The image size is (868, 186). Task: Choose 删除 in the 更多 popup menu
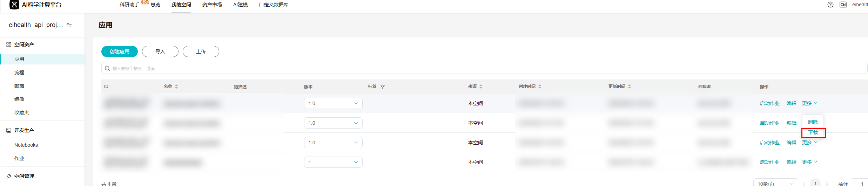(x=813, y=122)
